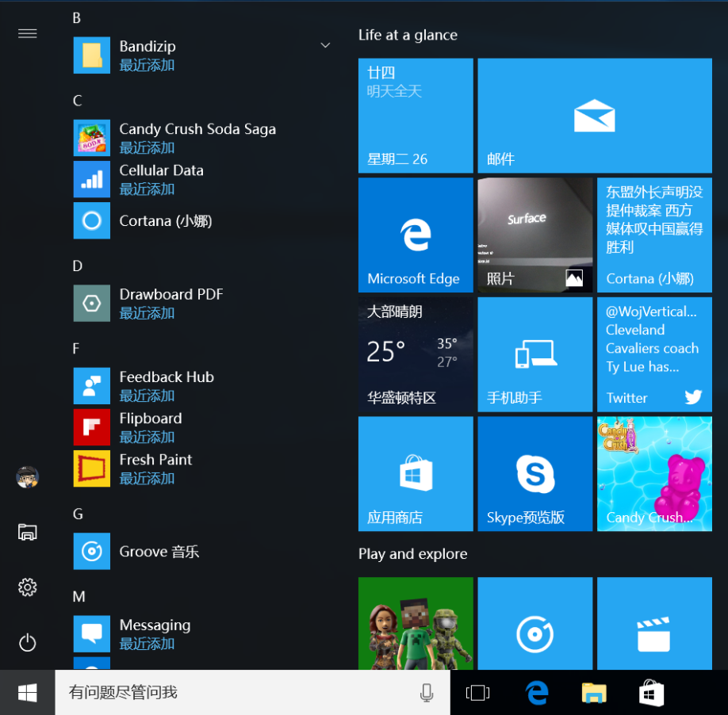
Task: Open the 手机助手 tile
Action: pos(535,354)
